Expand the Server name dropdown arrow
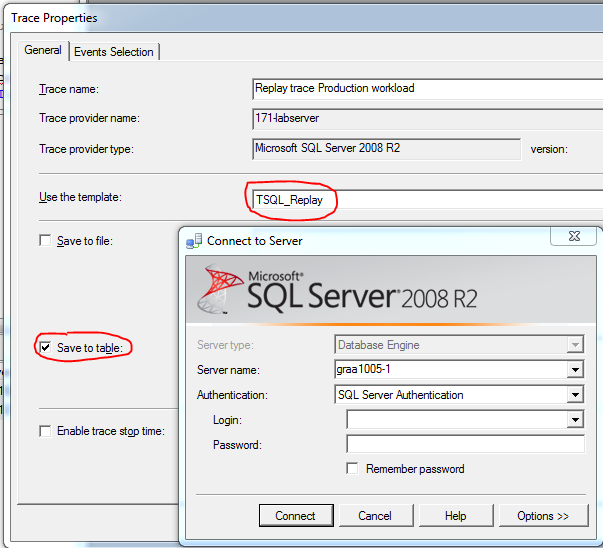The image size is (603, 548). click(x=575, y=370)
